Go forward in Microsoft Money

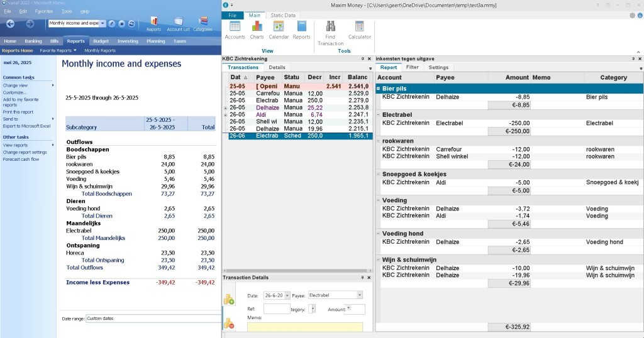[30, 24]
